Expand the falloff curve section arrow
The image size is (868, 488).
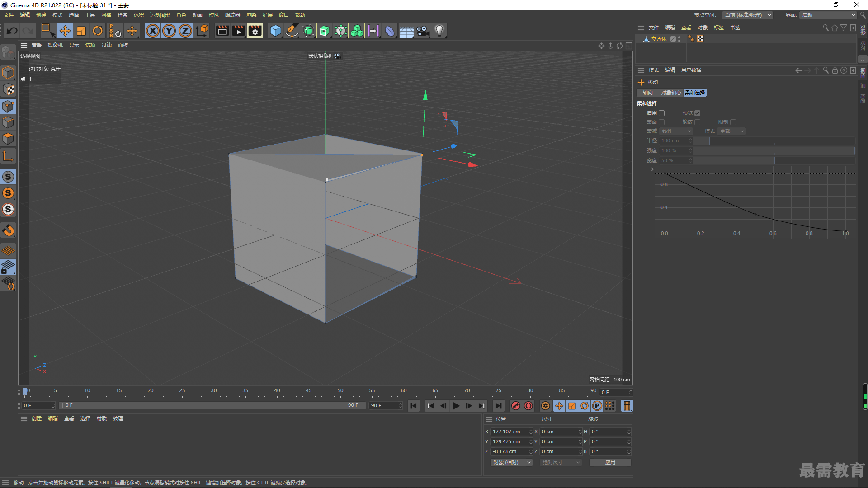click(x=652, y=169)
